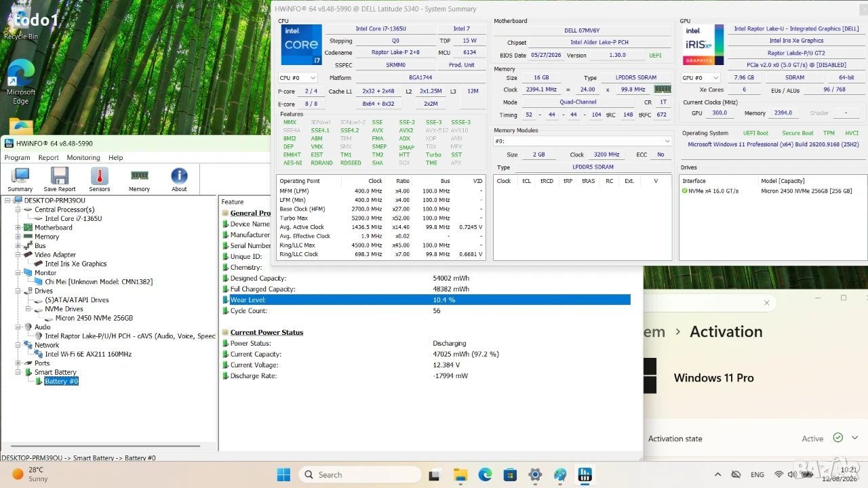Viewport: 868px width, 488px height.
Task: Open Settings gear on the taskbar
Action: (x=535, y=474)
